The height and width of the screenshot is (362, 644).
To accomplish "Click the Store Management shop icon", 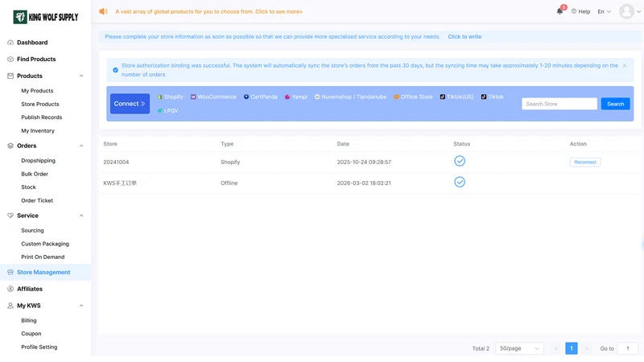I will (x=10, y=272).
